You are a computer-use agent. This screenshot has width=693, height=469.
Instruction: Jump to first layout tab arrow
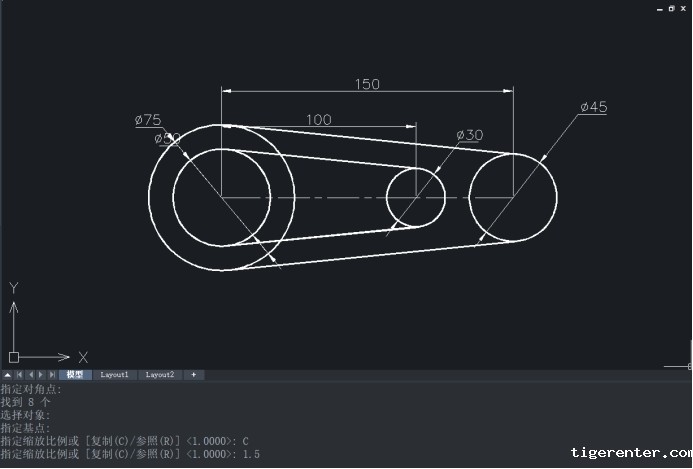click(18, 375)
